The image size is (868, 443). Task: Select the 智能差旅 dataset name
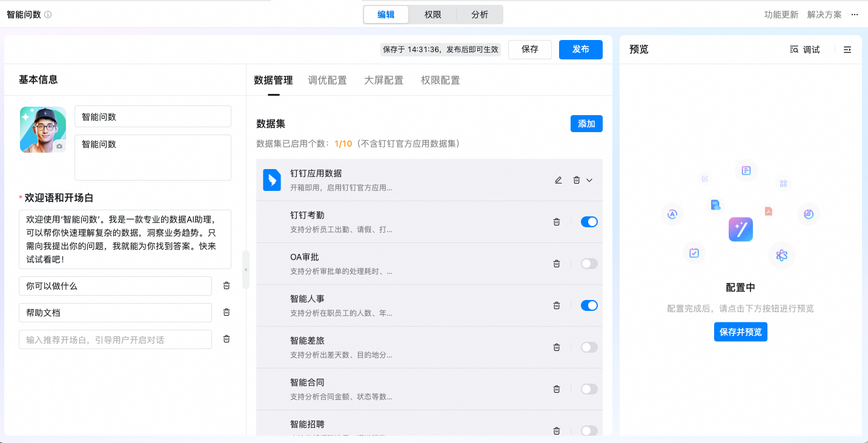tap(307, 341)
